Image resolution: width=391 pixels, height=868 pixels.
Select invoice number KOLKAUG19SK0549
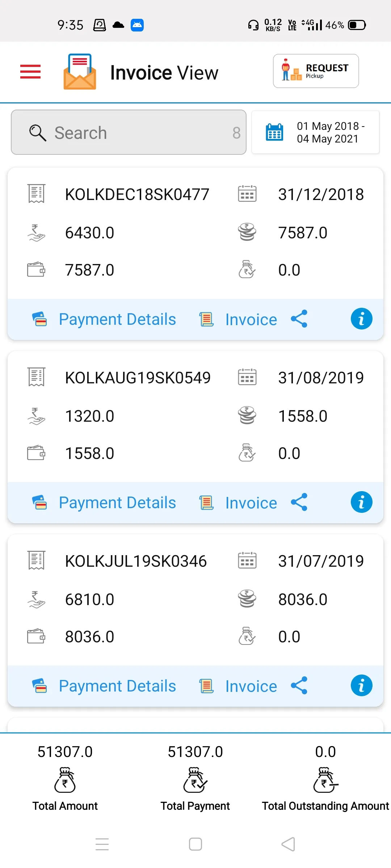138,378
